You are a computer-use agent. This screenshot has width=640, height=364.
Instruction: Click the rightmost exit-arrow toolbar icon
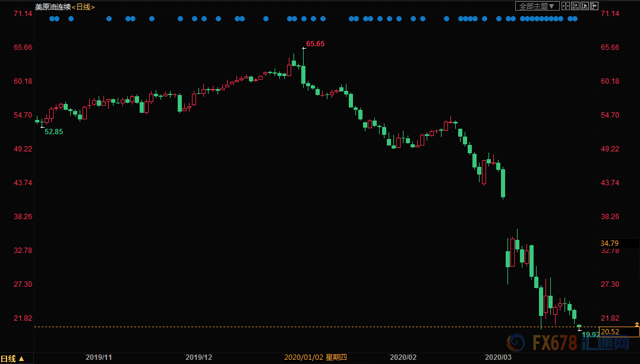pyautogui.click(x=594, y=6)
